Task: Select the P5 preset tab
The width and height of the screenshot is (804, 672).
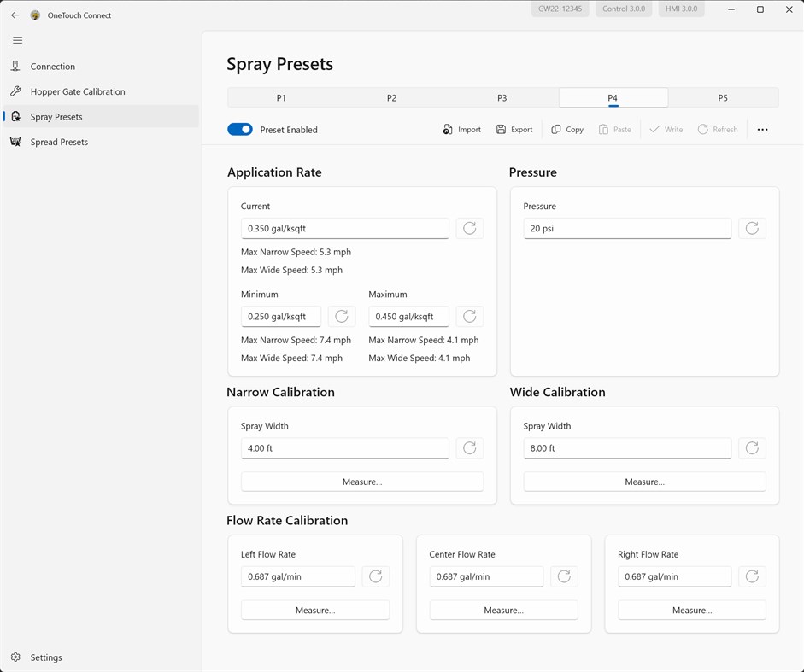Action: pyautogui.click(x=723, y=98)
